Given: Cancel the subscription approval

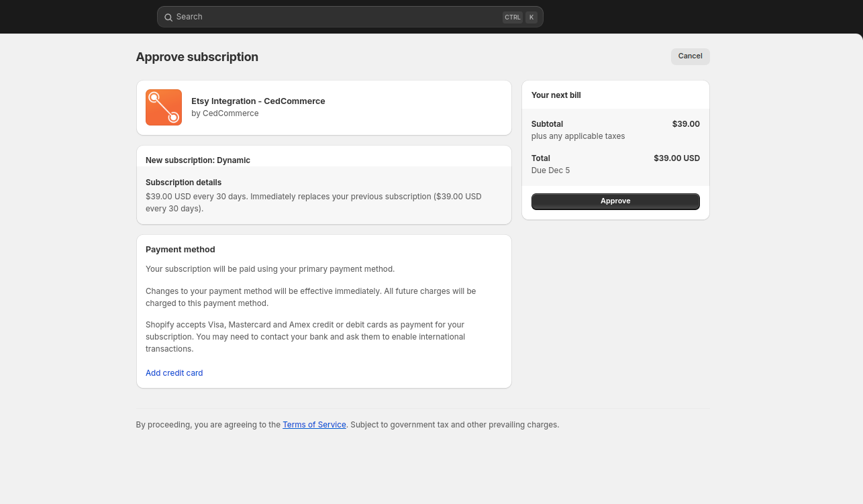Looking at the screenshot, I should click(690, 56).
